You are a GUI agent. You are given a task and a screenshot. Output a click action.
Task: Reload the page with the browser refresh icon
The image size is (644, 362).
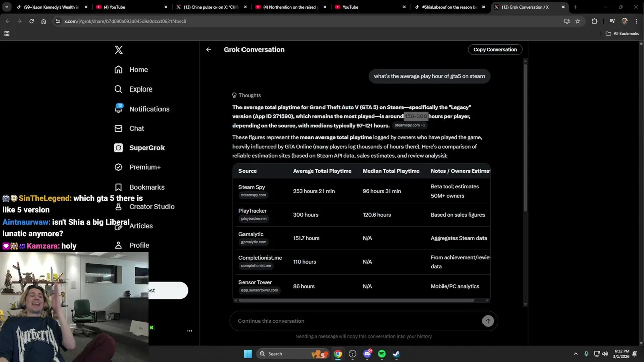pos(31,21)
